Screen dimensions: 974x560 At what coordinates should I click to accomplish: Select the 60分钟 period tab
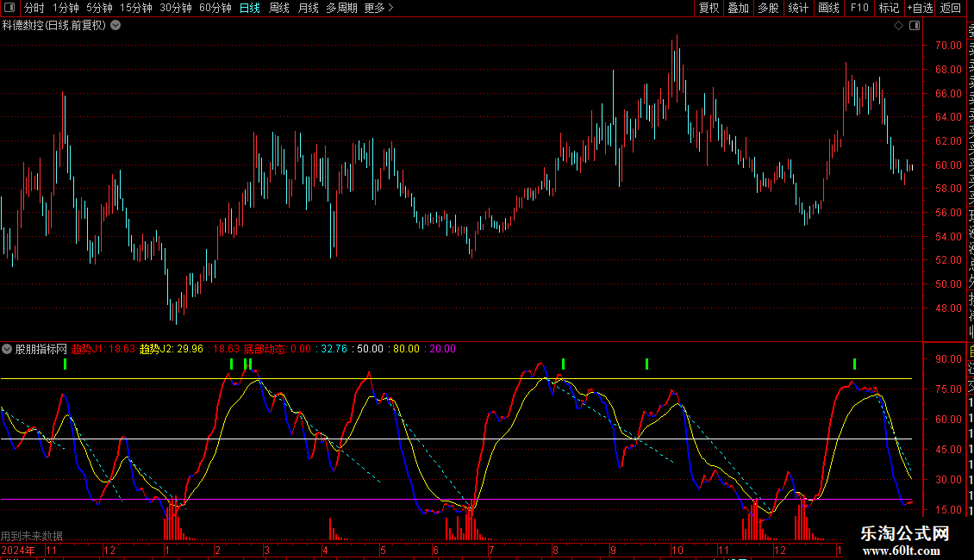click(x=215, y=8)
